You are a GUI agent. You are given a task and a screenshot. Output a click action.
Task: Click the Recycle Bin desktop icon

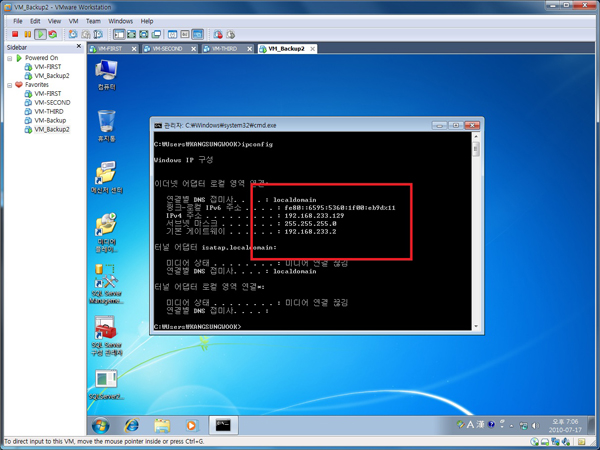click(106, 126)
